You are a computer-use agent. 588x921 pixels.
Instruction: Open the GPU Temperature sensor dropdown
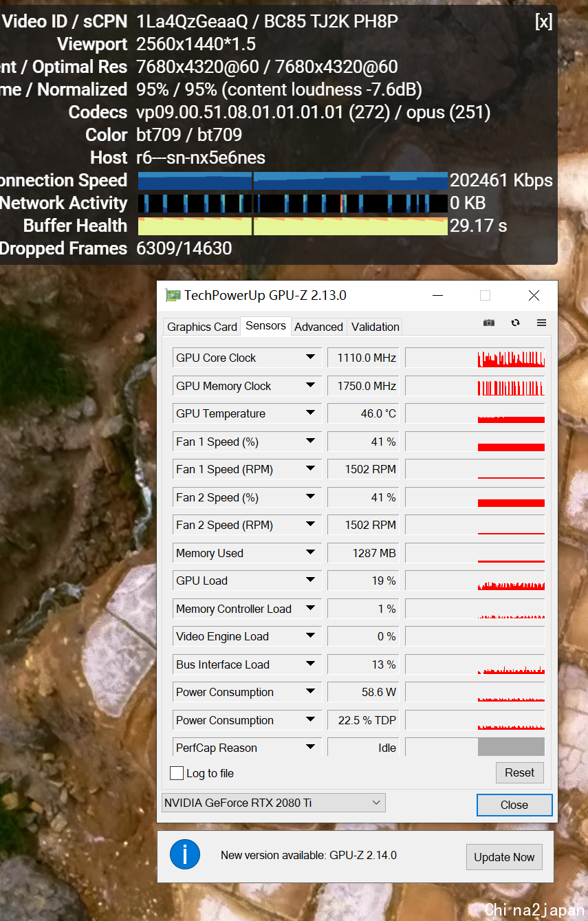(311, 413)
